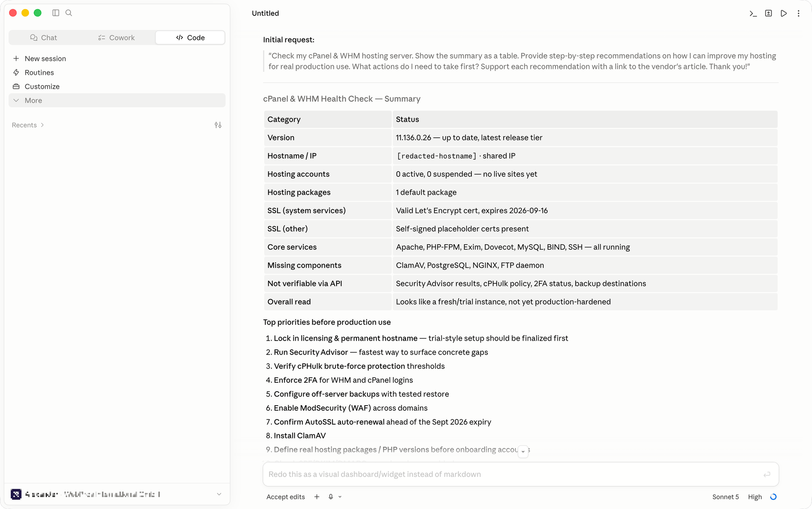Toggle the Accept edits mode
This screenshot has height=509, width=812.
click(285, 497)
